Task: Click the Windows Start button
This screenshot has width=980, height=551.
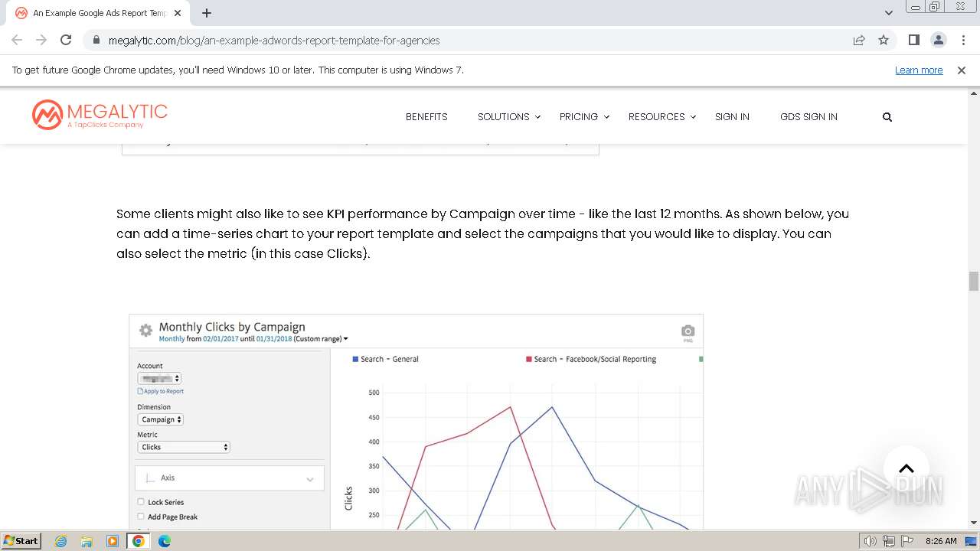Action: click(x=21, y=541)
